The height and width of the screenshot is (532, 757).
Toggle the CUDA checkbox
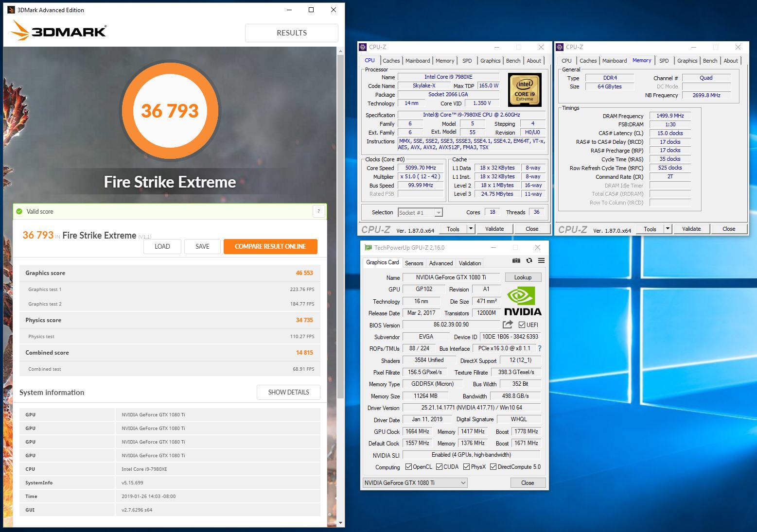(x=440, y=467)
